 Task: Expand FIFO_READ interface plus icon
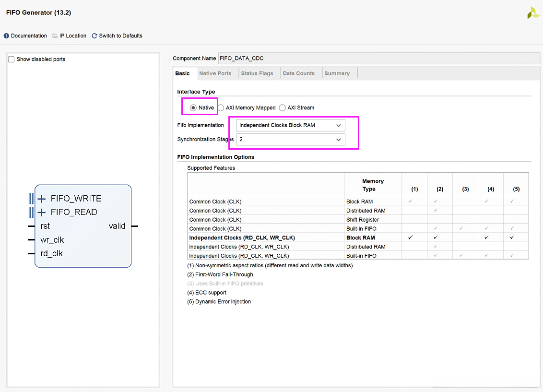(x=42, y=212)
